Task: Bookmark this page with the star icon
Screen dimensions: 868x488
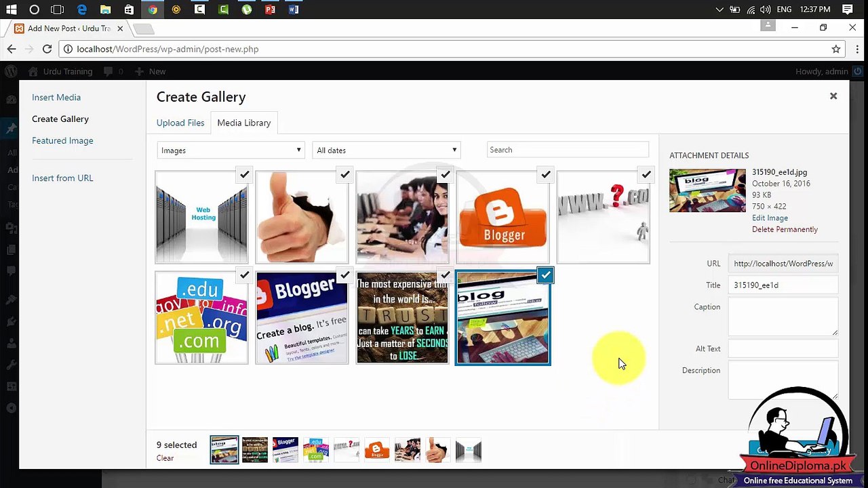Action: point(836,49)
